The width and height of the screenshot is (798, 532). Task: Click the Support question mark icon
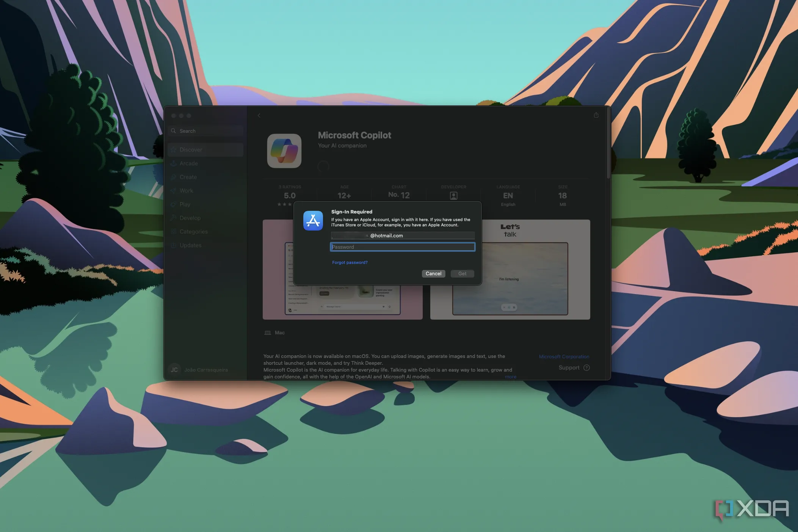coord(586,367)
